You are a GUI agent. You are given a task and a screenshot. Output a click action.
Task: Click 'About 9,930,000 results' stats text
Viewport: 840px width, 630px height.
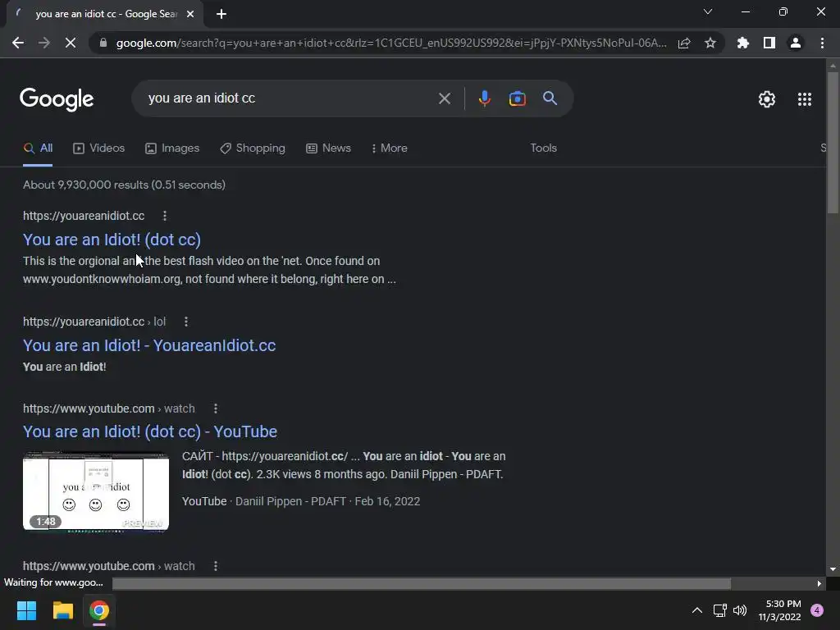125,185
